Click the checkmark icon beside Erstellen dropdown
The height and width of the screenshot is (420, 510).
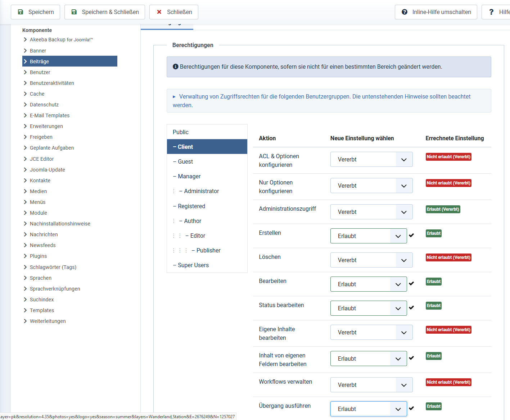411,235
